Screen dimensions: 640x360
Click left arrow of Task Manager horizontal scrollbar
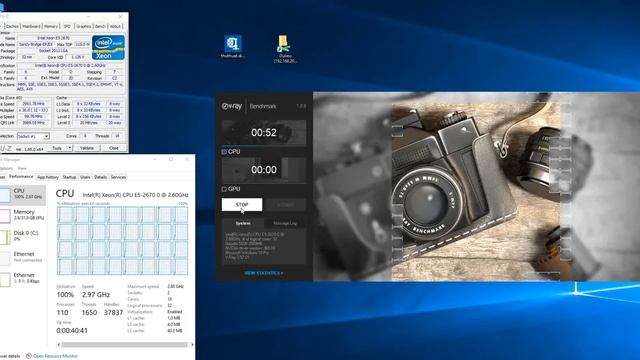(59, 345)
